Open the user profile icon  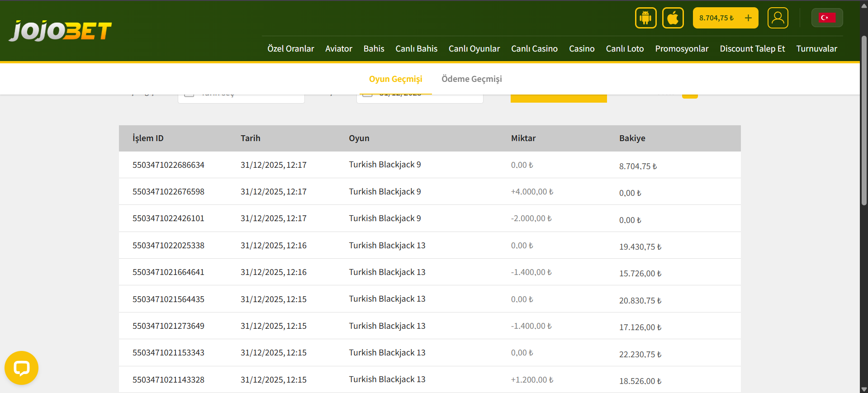778,18
